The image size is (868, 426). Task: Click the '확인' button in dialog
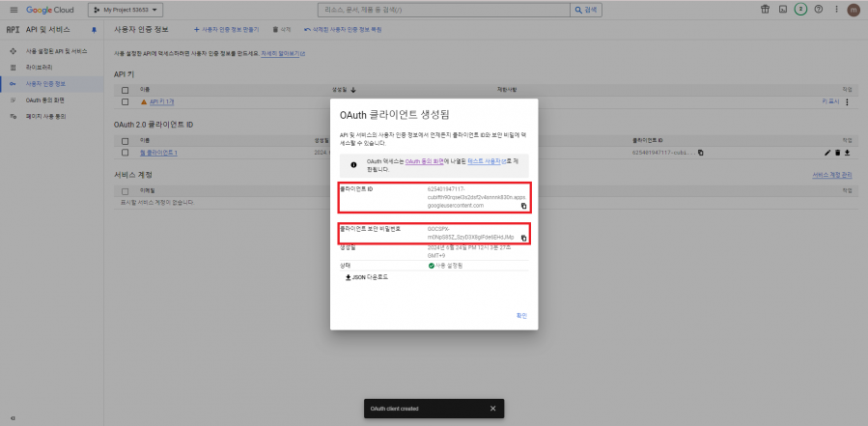(x=521, y=315)
